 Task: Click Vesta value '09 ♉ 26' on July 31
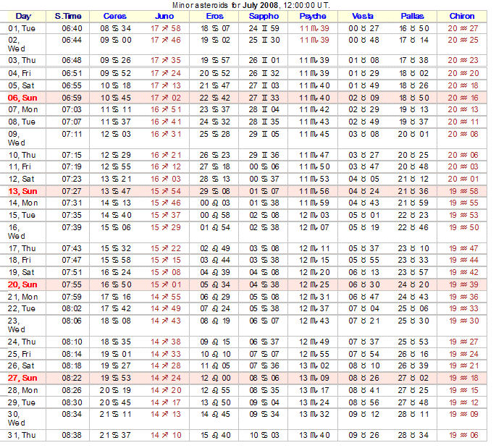click(x=363, y=435)
